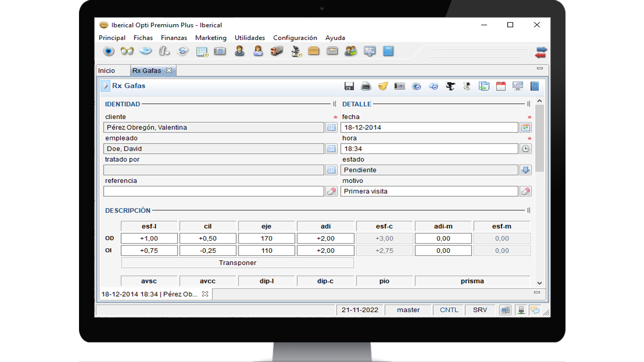The width and height of the screenshot is (644, 362).
Task: Open the fecha calendar picker
Action: pyautogui.click(x=525, y=127)
